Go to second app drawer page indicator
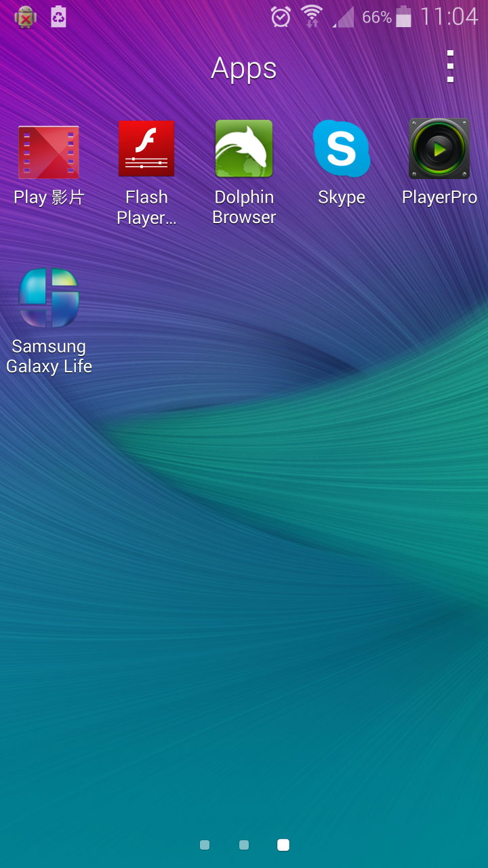Screen dimensions: 488x868 244,845
